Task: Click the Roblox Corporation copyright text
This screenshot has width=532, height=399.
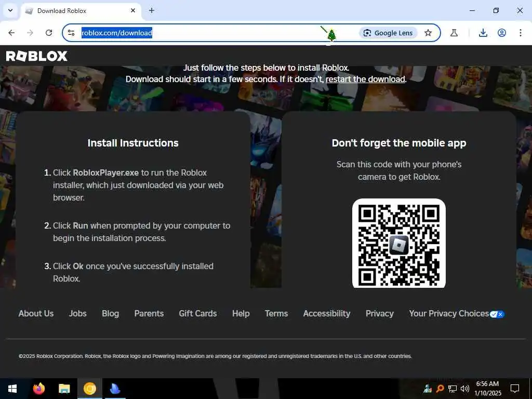Action: [215, 356]
